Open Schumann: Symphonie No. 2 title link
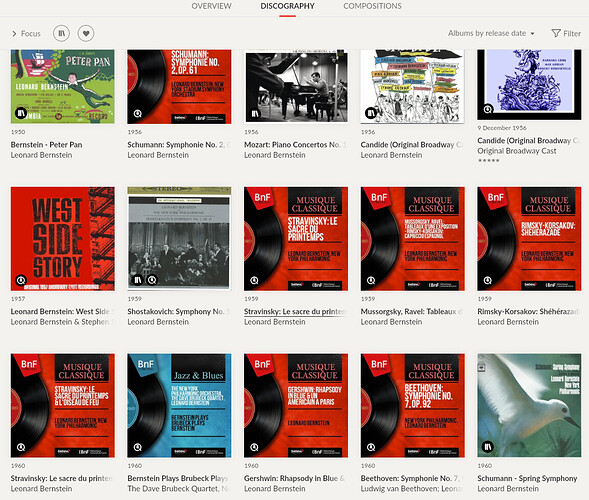Screen dimensions: 589x500 click(x=179, y=145)
